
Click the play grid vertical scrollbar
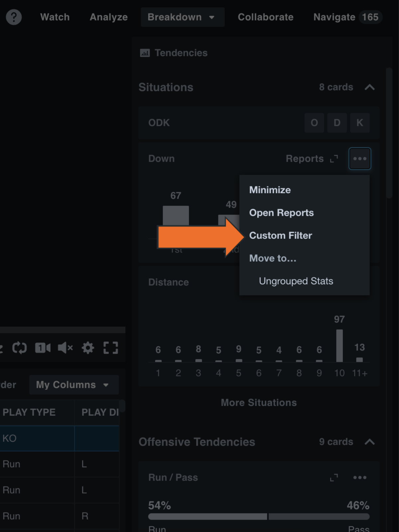[122, 406]
